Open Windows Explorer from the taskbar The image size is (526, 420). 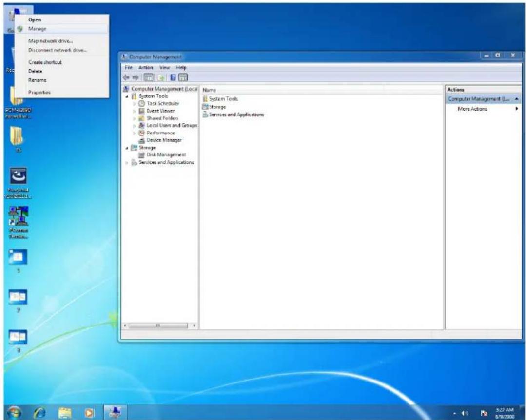click(65, 413)
